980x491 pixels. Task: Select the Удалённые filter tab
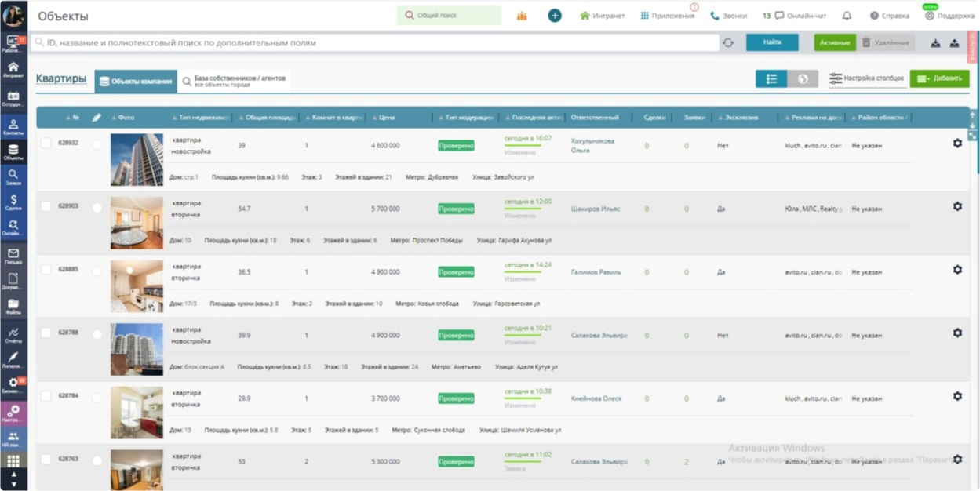coord(885,43)
